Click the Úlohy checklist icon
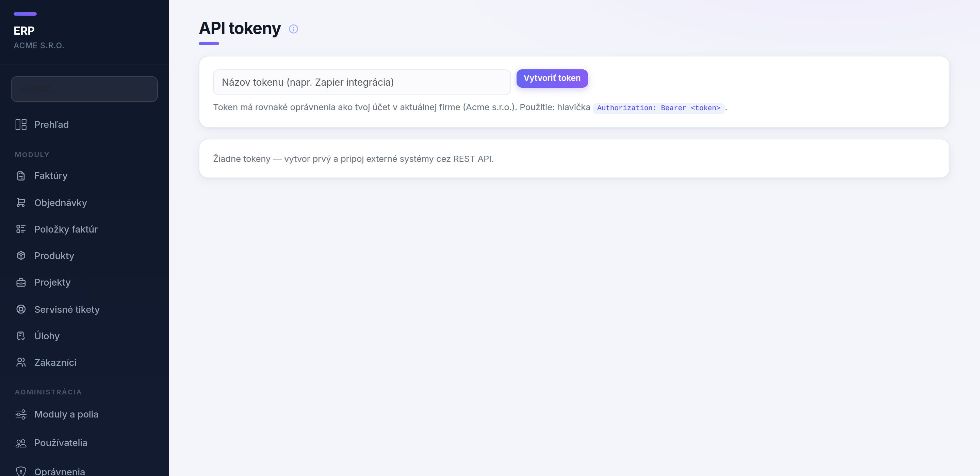Image resolution: width=980 pixels, height=476 pixels. click(x=21, y=336)
